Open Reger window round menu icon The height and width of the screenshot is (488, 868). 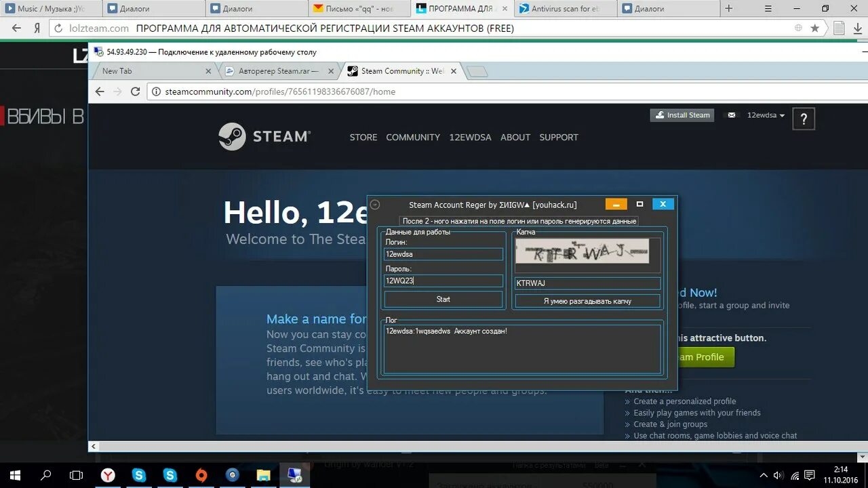click(x=375, y=205)
